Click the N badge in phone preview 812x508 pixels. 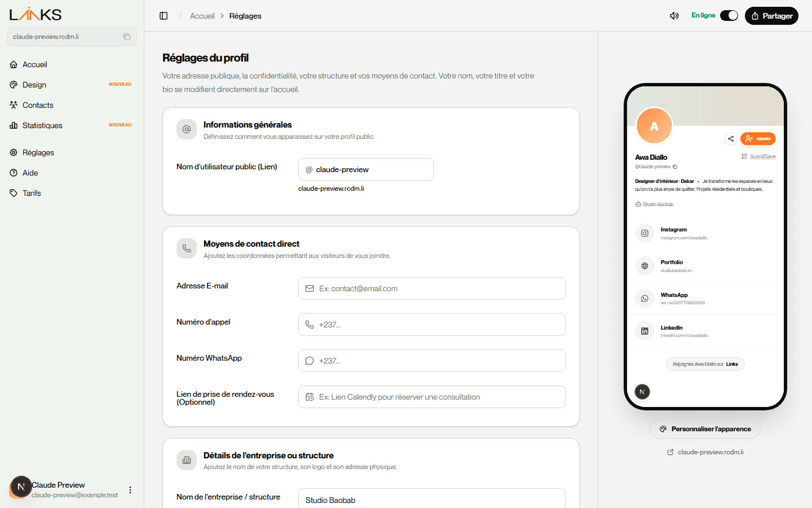pos(642,392)
